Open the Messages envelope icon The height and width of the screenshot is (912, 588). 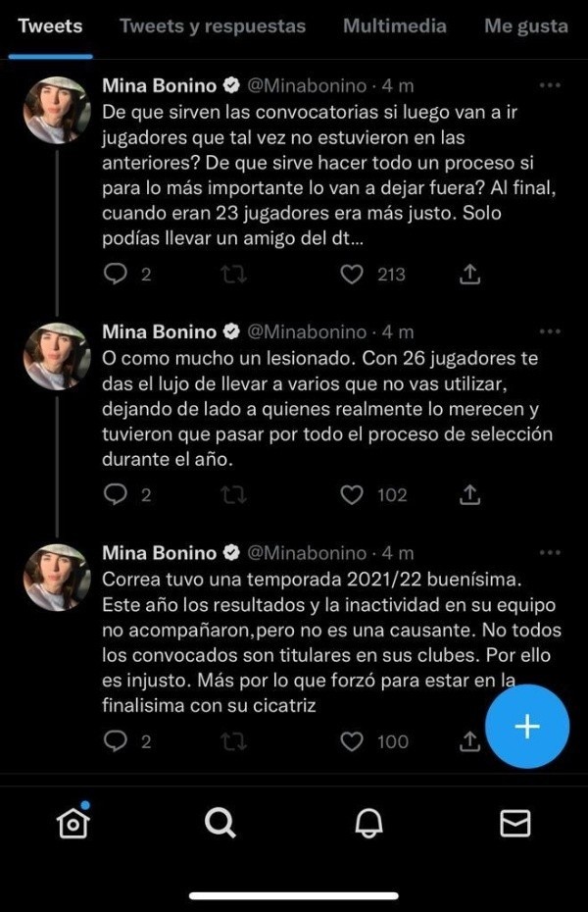tap(514, 824)
